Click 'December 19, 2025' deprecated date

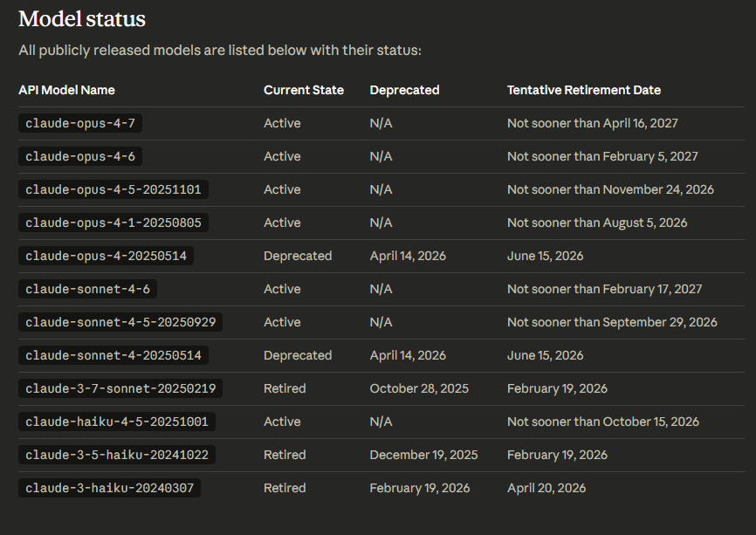[423, 455]
